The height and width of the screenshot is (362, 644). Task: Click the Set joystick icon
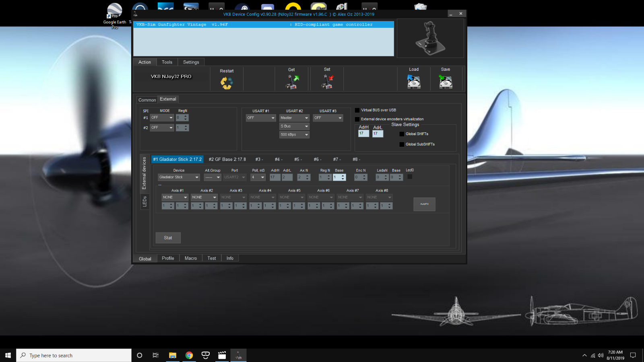pos(327,82)
